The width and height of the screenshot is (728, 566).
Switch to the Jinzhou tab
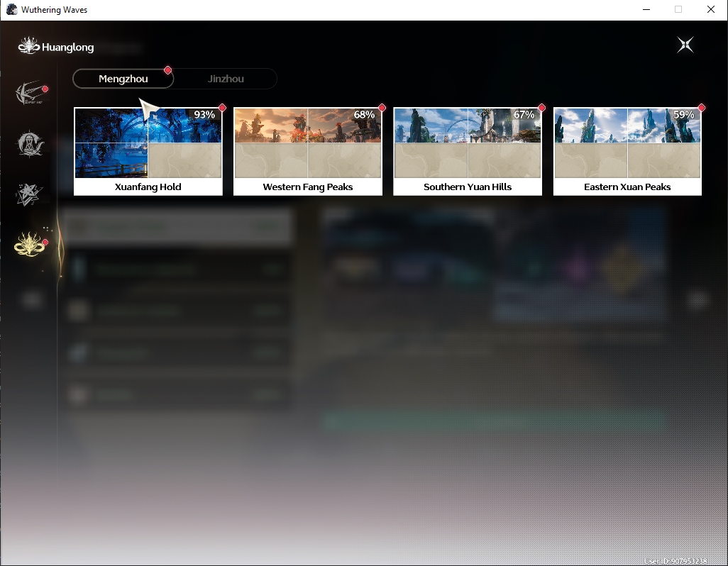226,79
